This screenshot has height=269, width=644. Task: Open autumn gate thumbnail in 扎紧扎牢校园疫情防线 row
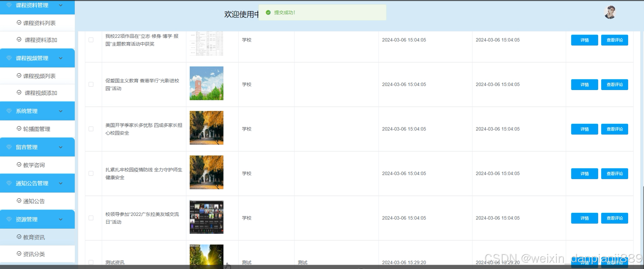206,172
